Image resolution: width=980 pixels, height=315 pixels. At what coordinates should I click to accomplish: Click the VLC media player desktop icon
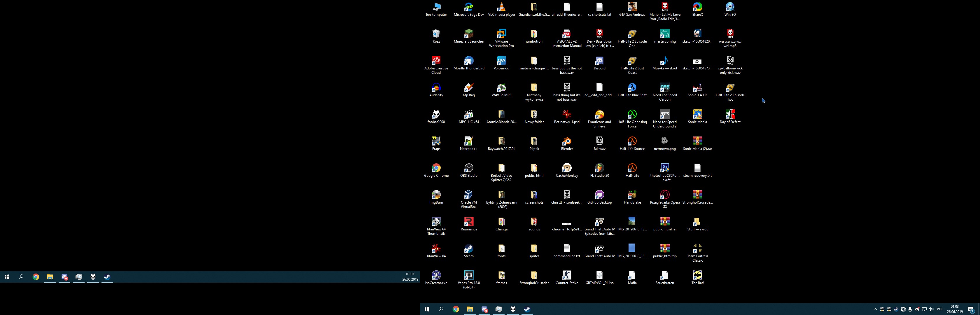tap(501, 10)
